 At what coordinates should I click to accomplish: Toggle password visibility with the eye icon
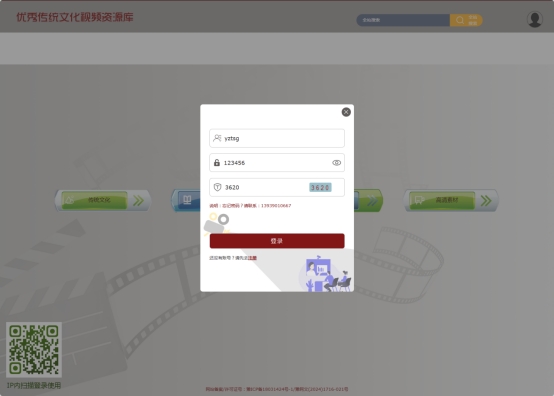(x=336, y=163)
